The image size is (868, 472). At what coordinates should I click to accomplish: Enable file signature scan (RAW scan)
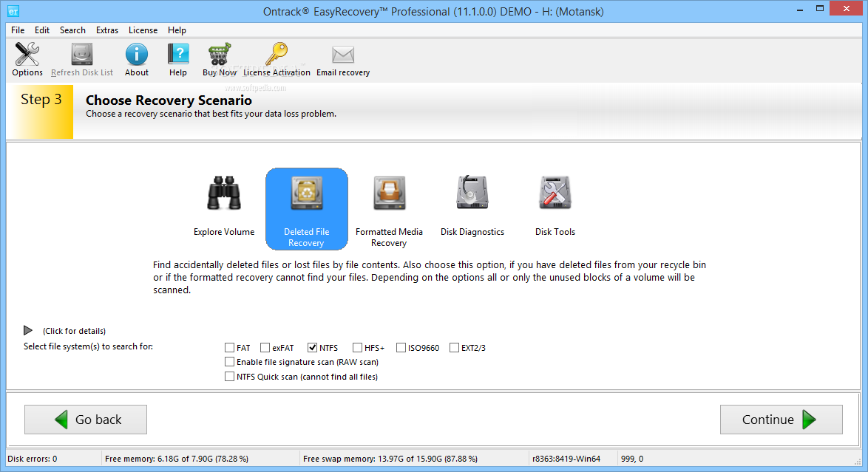click(229, 362)
